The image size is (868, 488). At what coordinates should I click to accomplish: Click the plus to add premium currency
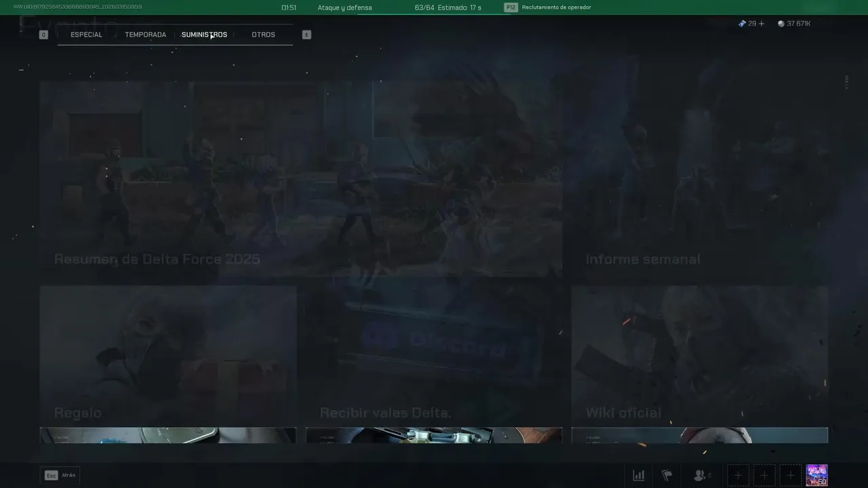coord(762,24)
